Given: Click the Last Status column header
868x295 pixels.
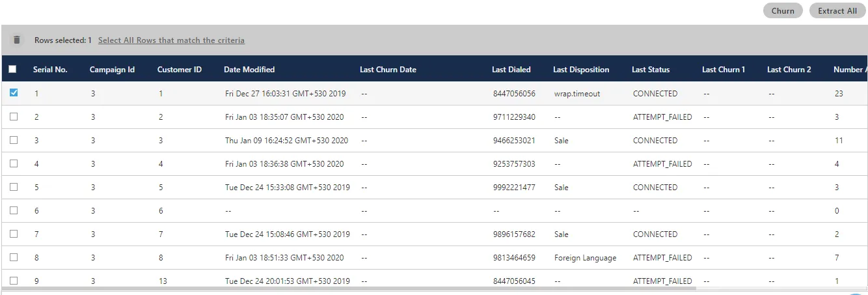Looking at the screenshot, I should pos(651,70).
